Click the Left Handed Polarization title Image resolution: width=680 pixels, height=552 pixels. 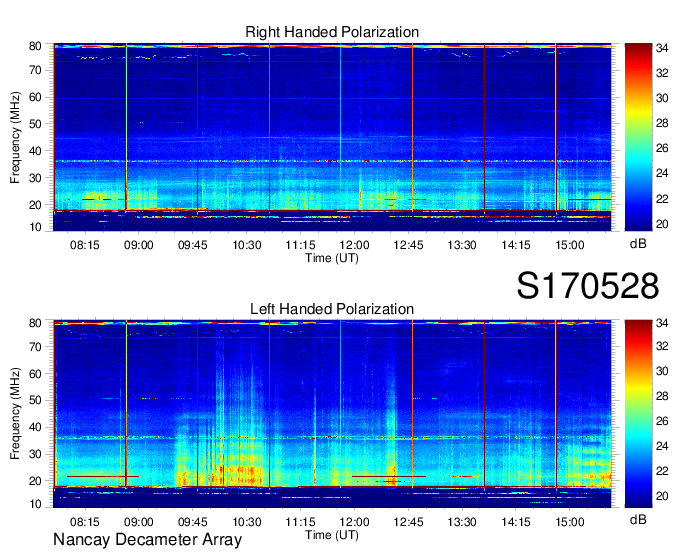pos(332,309)
